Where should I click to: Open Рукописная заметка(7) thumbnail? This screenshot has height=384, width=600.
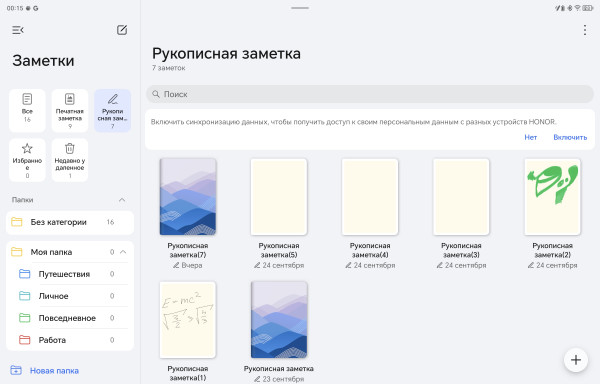(188, 197)
